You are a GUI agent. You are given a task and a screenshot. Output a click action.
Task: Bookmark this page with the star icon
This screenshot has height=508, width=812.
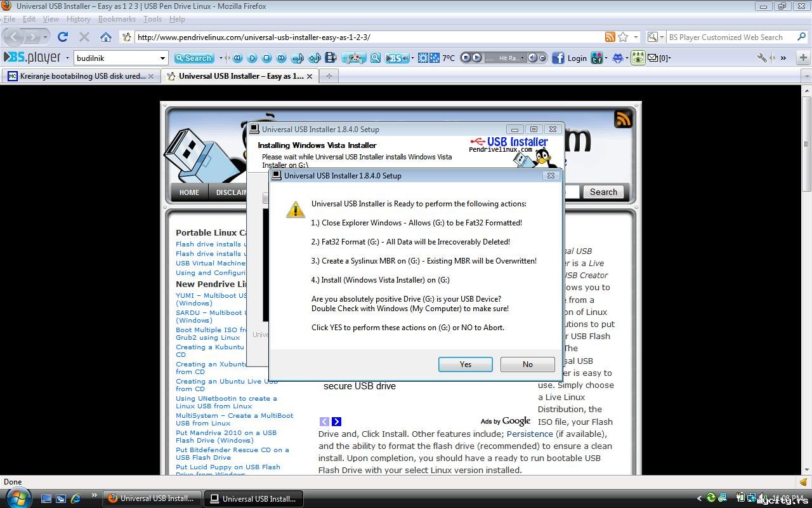pyautogui.click(x=623, y=37)
